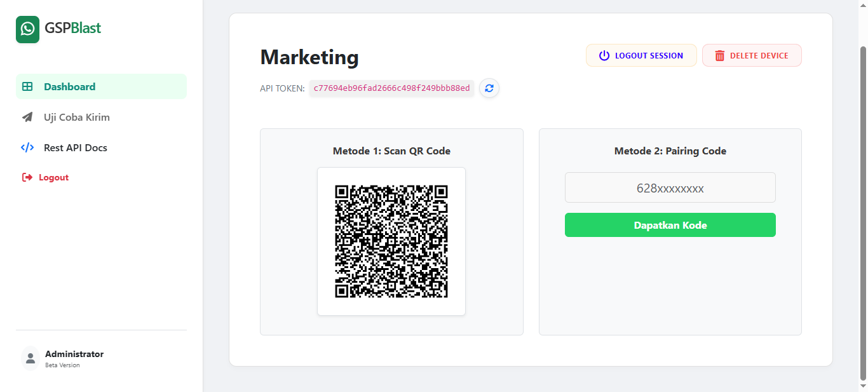Open the Rest API Docs page
Viewport: 868px width, 392px height.
pyautogui.click(x=74, y=147)
